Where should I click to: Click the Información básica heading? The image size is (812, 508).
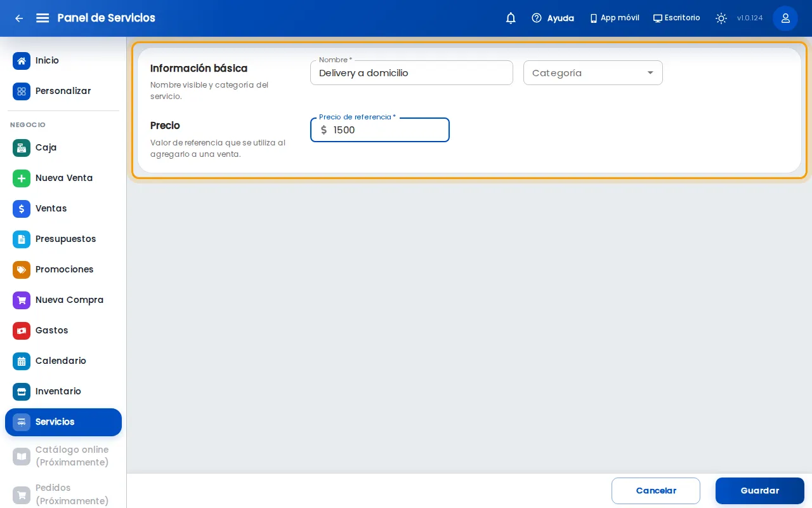[199, 68]
